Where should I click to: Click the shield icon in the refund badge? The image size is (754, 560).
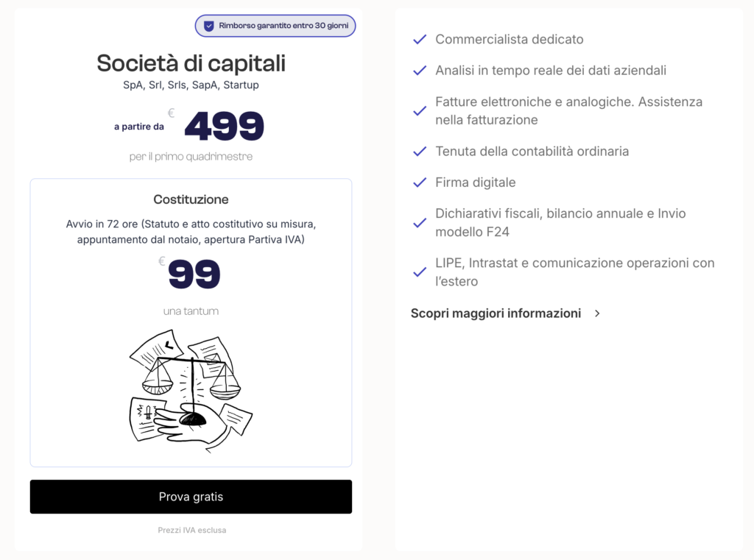coord(209,25)
